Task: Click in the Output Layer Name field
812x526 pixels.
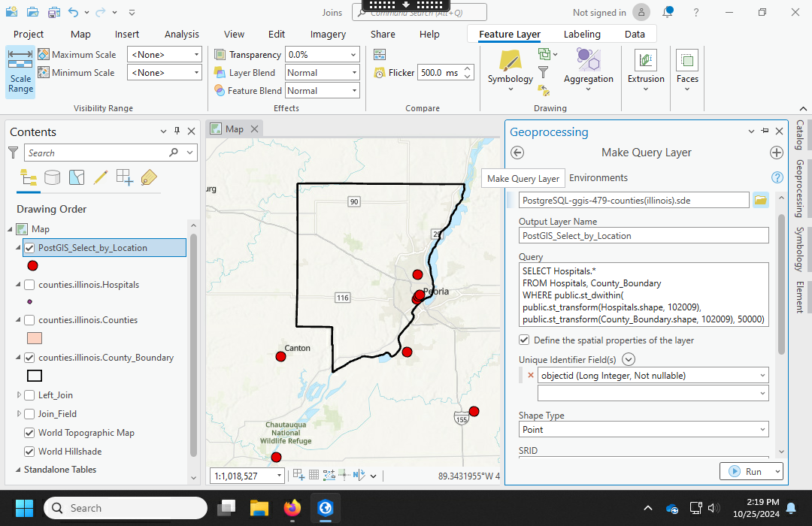Action: point(644,235)
